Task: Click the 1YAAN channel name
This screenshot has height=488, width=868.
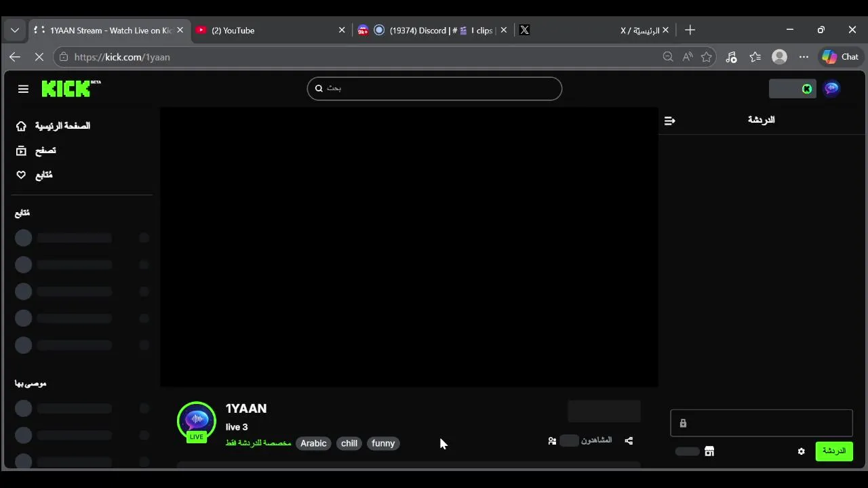Action: point(246,409)
